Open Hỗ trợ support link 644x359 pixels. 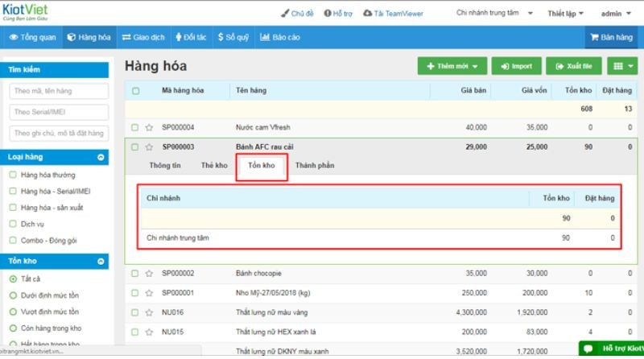[x=338, y=14]
